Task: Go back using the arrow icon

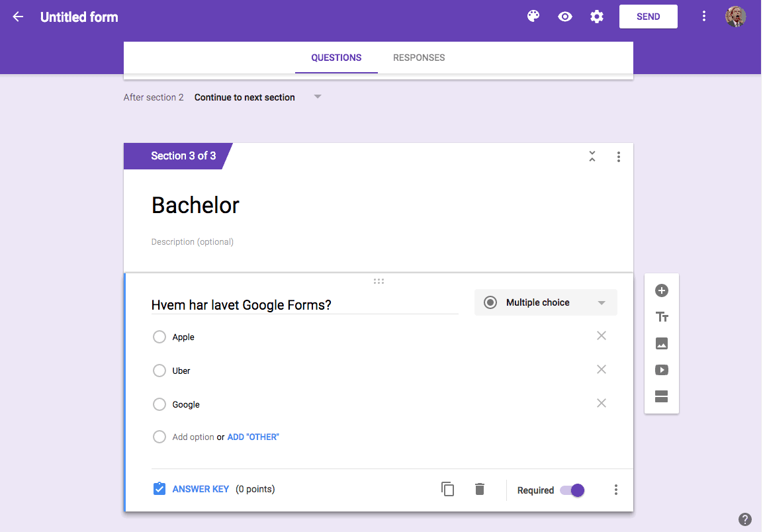Action: pyautogui.click(x=18, y=17)
